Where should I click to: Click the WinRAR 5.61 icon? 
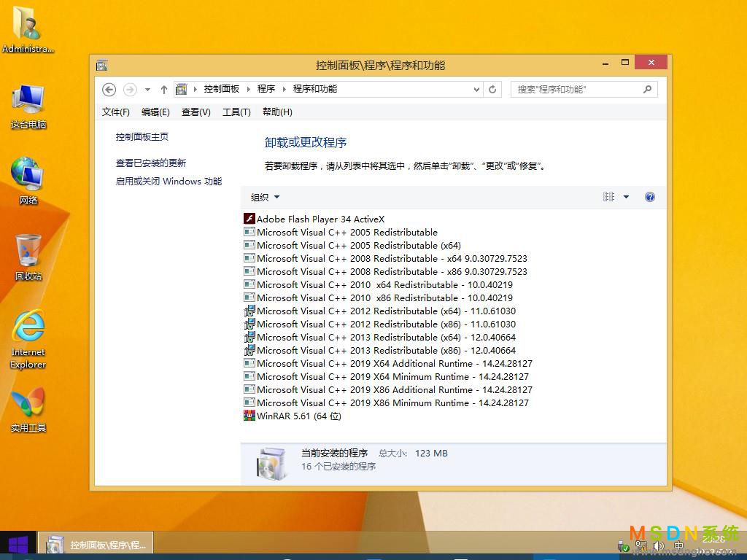click(249, 416)
